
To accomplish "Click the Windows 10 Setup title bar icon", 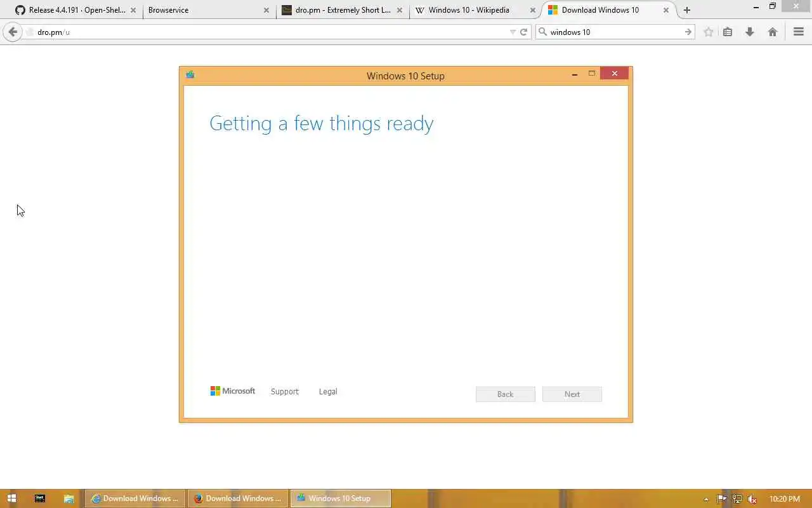I will [x=190, y=75].
